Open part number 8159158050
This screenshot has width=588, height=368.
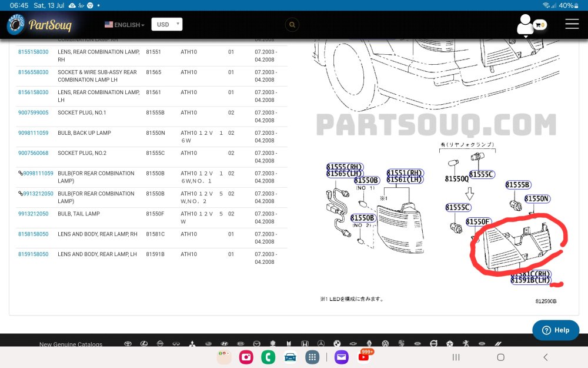(34, 254)
